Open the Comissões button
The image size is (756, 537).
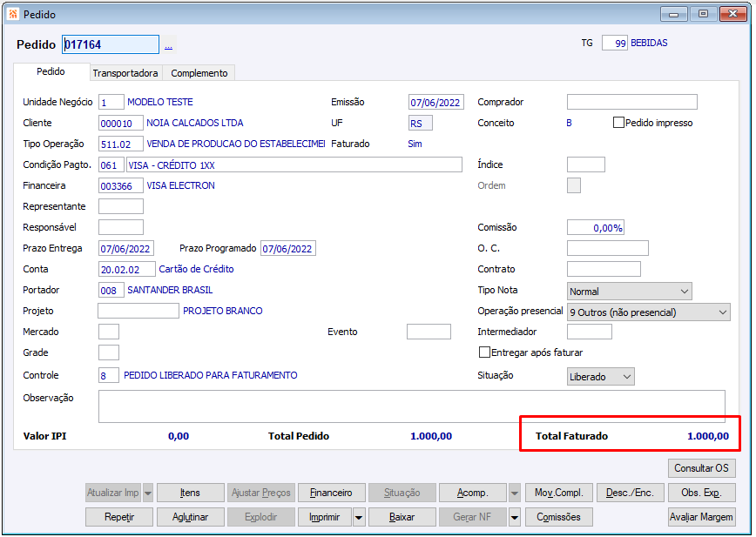click(559, 517)
